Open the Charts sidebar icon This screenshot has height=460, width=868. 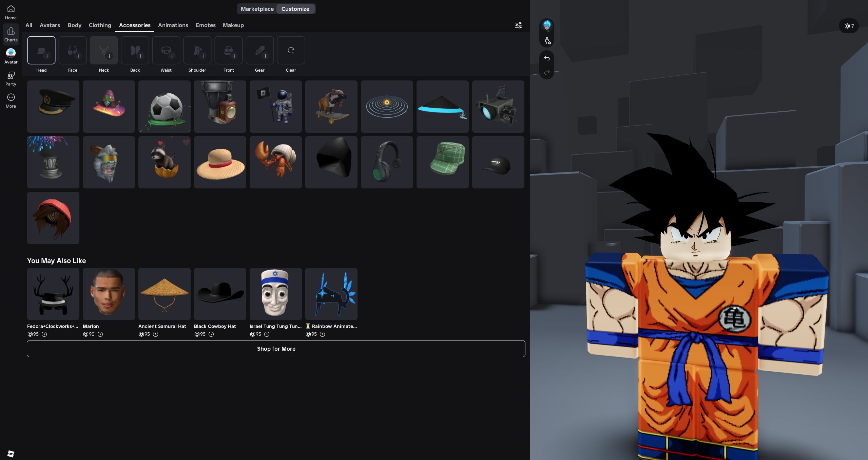(11, 34)
